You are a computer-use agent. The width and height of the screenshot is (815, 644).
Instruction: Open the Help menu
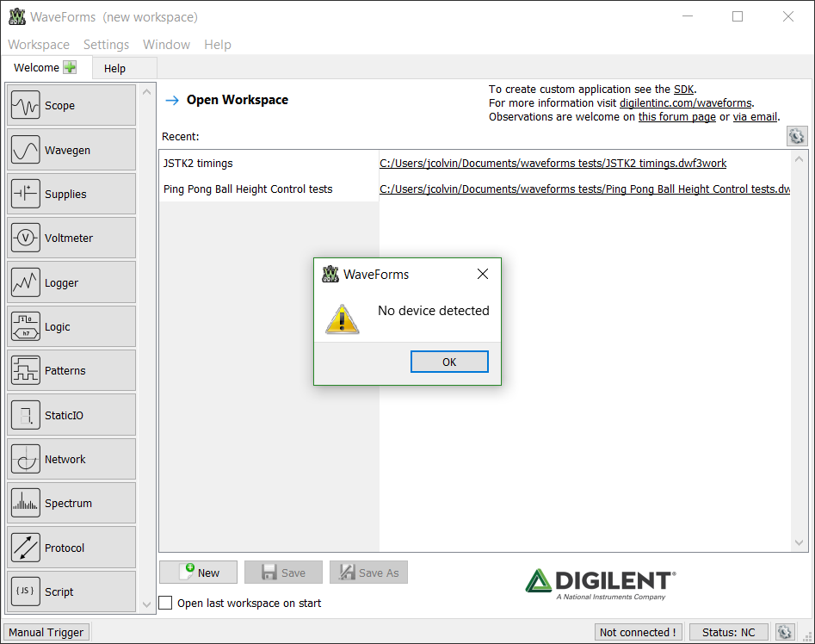tap(217, 45)
